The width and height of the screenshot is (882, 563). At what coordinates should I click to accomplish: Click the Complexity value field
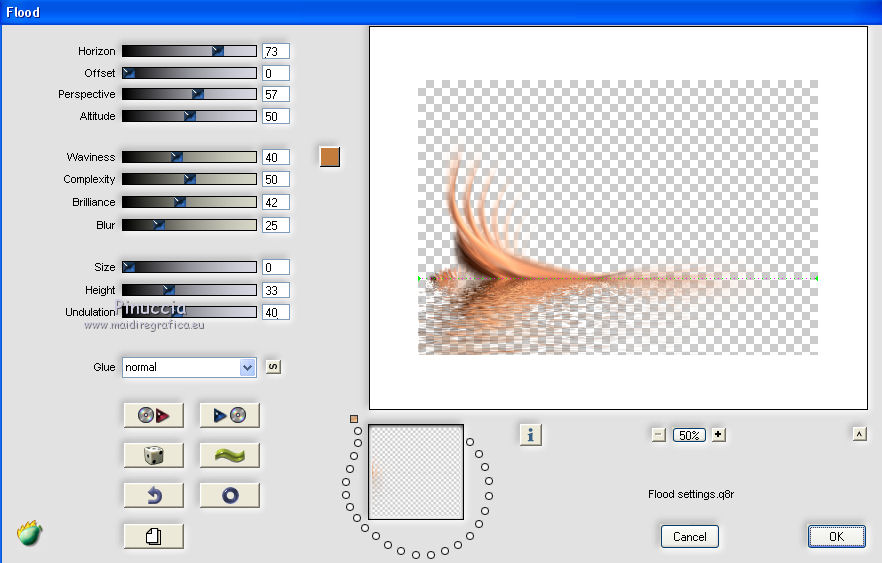[x=276, y=179]
